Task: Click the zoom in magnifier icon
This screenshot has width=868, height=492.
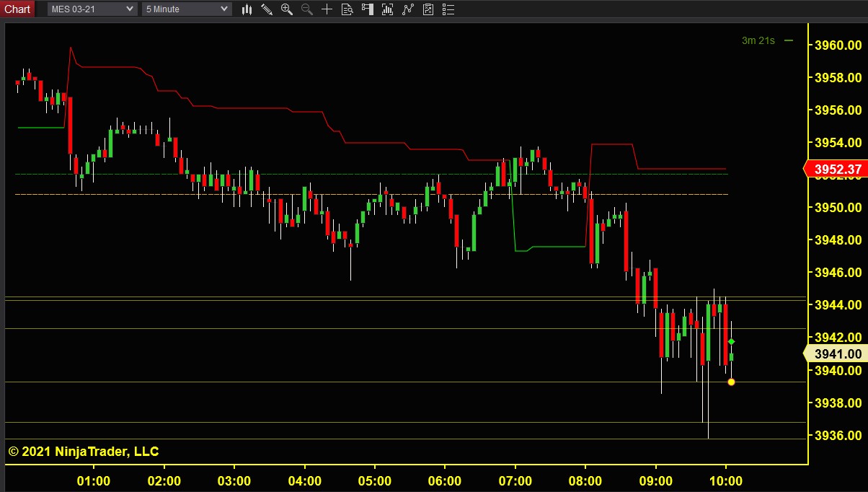Action: (287, 9)
